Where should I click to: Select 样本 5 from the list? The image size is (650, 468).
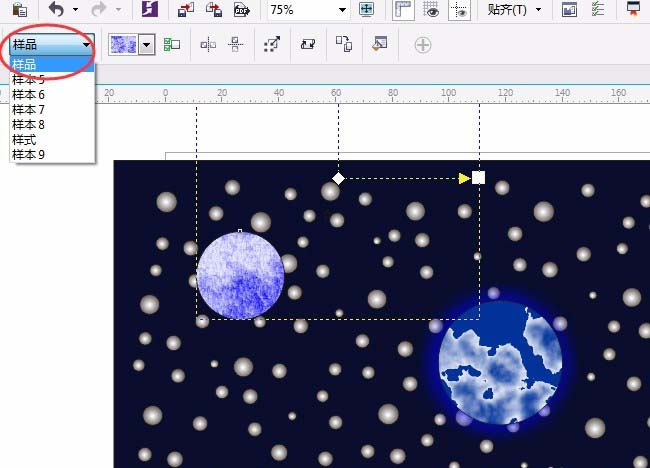click(x=52, y=79)
